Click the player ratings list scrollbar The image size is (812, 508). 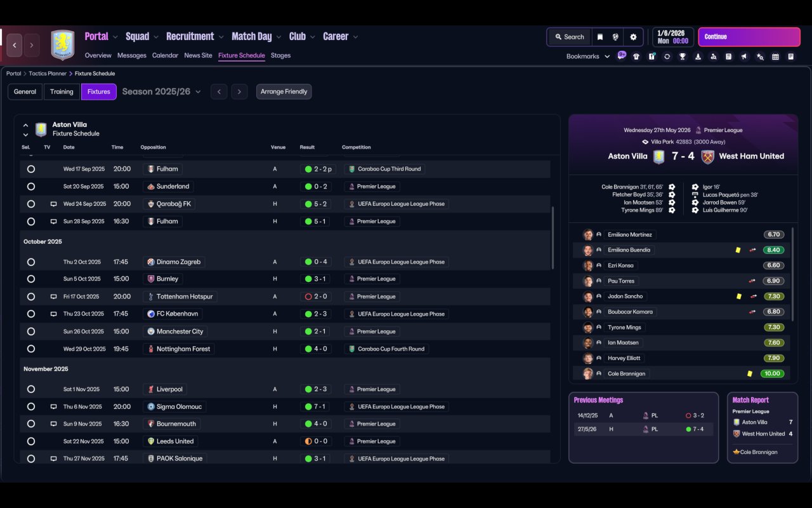coord(793,274)
